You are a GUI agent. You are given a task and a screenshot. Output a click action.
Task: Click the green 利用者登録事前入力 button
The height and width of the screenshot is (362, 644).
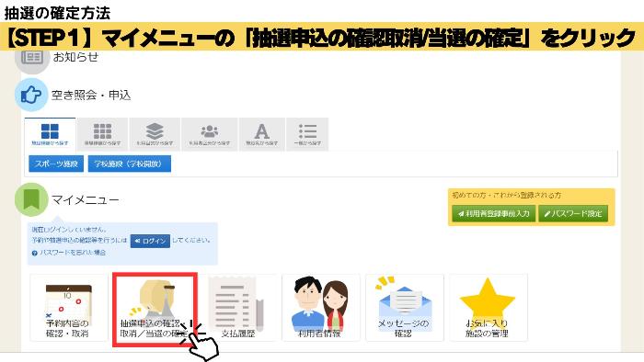coord(494,213)
